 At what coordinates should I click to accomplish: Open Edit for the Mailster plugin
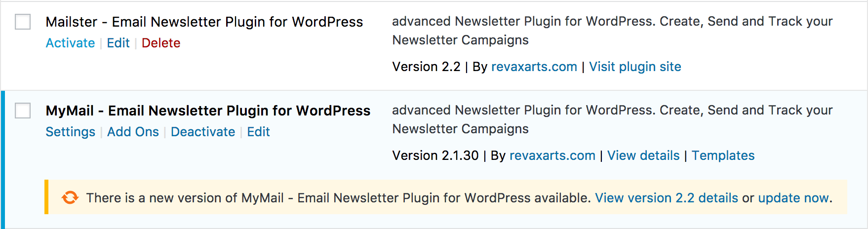118,43
